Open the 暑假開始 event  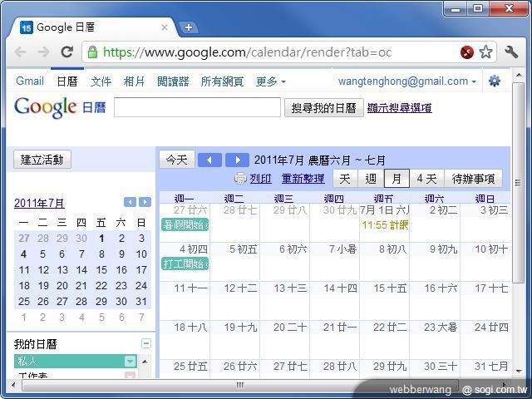(x=185, y=224)
